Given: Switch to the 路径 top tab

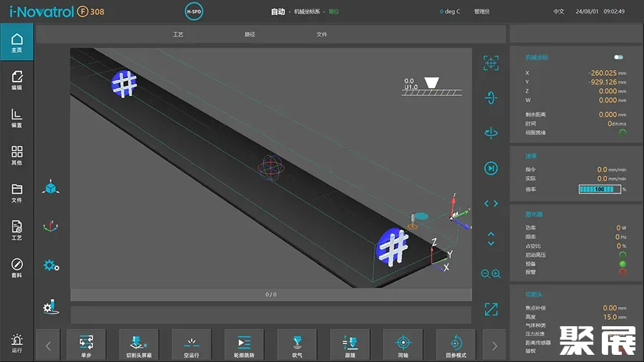Looking at the screenshot, I should coord(250,34).
